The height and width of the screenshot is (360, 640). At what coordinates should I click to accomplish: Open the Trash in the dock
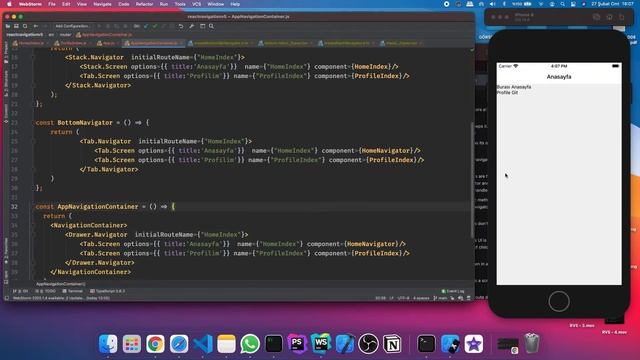click(x=531, y=344)
